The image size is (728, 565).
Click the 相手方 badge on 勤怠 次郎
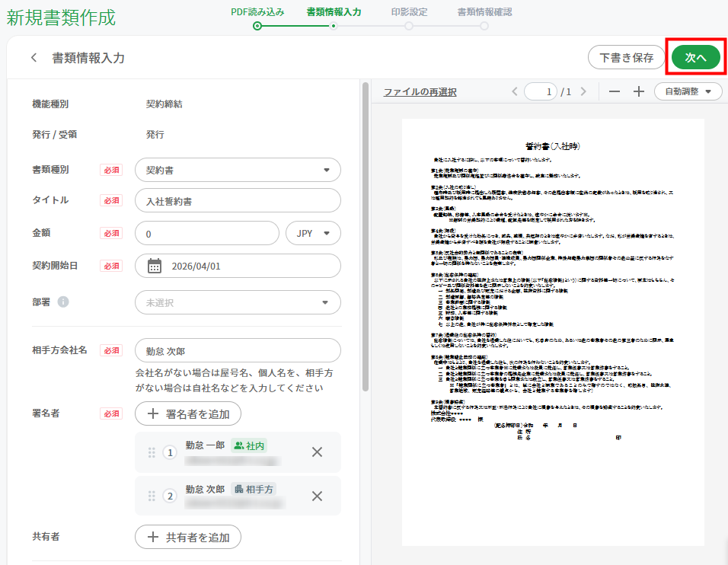tap(254, 490)
